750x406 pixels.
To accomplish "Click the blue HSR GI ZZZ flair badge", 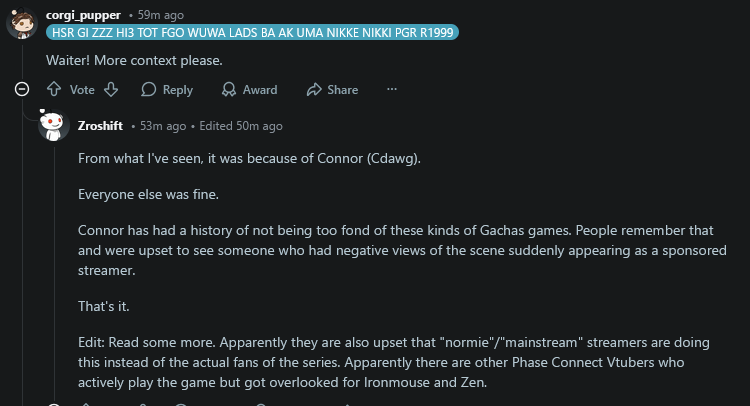I will tap(253, 33).
